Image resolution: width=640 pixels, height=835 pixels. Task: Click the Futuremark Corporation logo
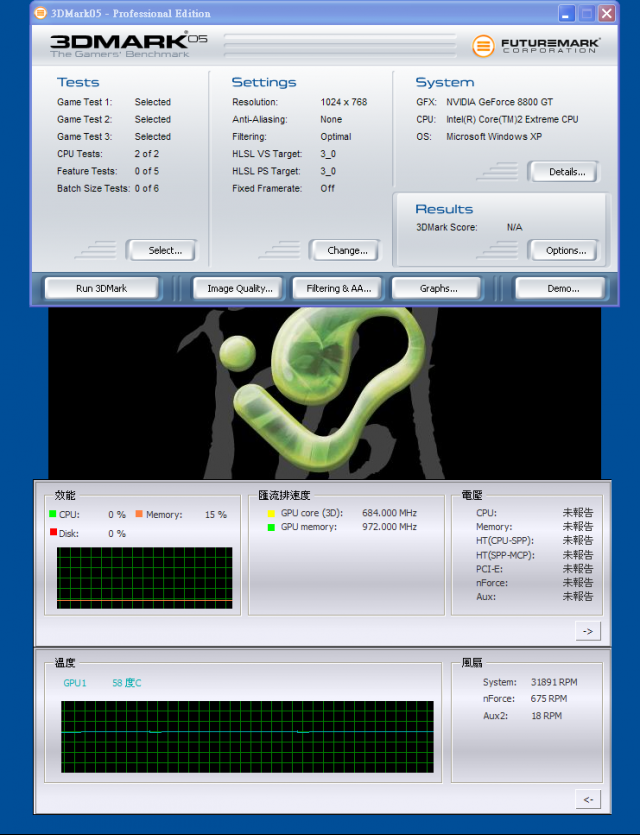coord(535,46)
